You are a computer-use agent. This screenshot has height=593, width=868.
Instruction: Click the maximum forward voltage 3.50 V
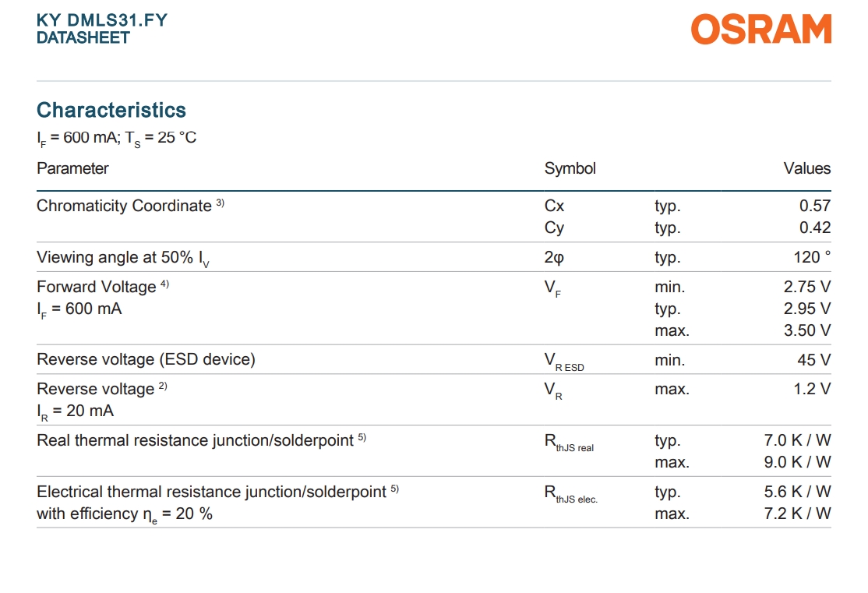click(x=807, y=330)
